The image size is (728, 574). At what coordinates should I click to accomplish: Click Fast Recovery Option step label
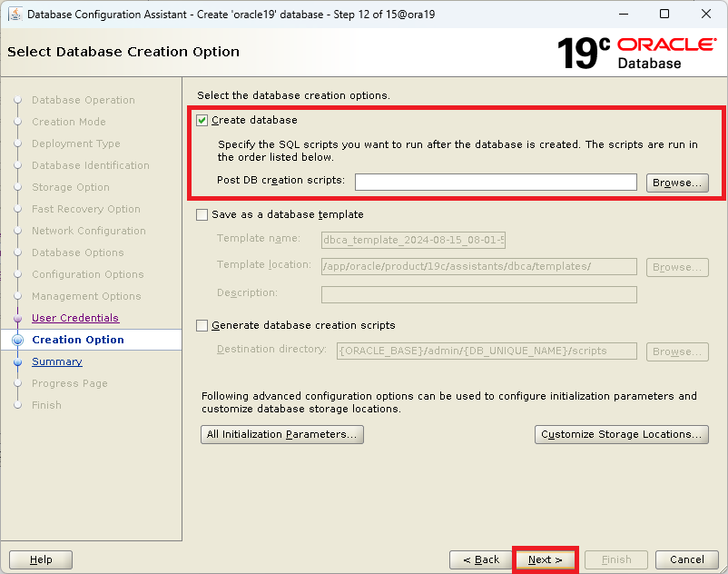86,209
